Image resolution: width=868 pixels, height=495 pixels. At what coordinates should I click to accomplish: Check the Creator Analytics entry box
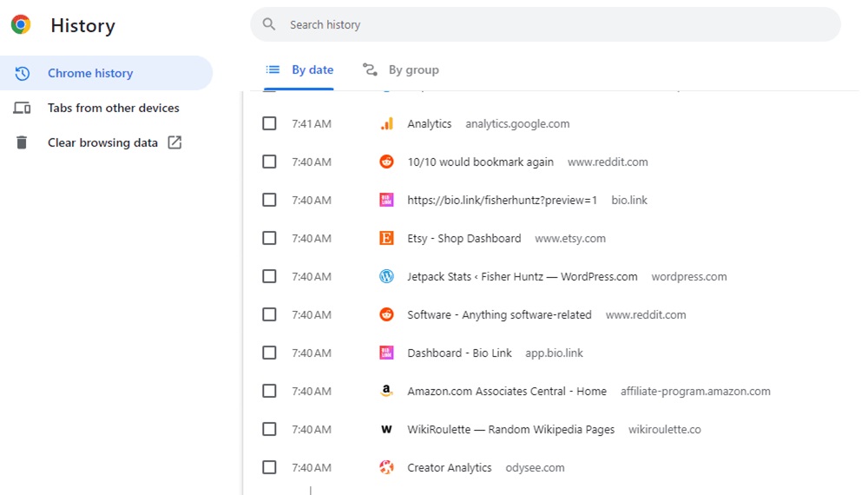(269, 467)
